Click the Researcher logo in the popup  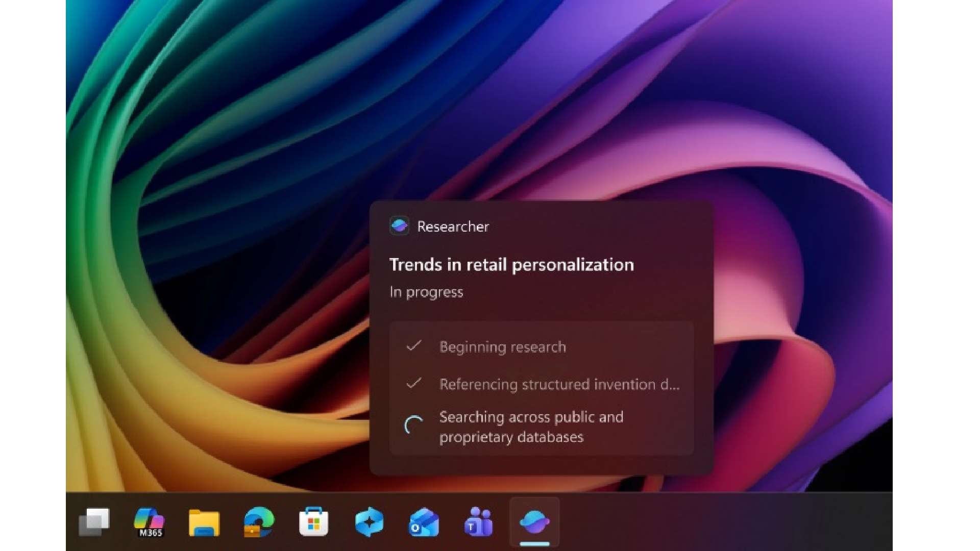[399, 226]
